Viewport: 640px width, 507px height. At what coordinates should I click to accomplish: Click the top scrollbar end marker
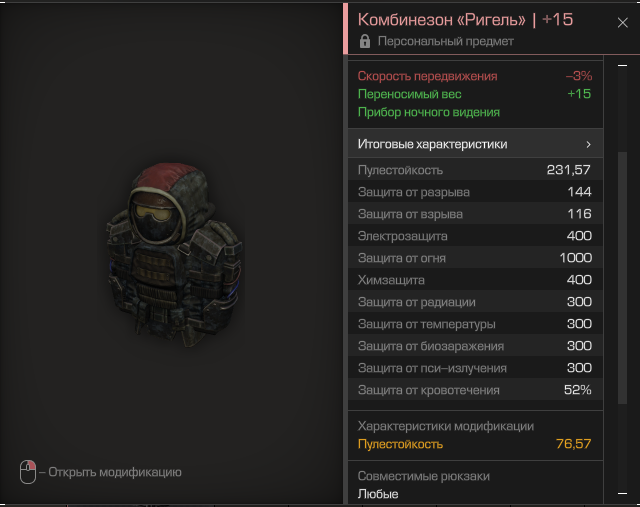coord(622,65)
